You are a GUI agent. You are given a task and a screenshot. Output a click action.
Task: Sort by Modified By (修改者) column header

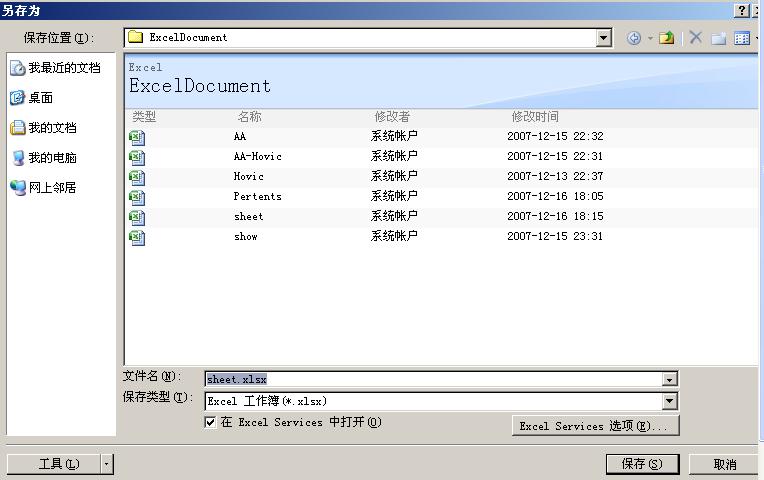[392, 116]
